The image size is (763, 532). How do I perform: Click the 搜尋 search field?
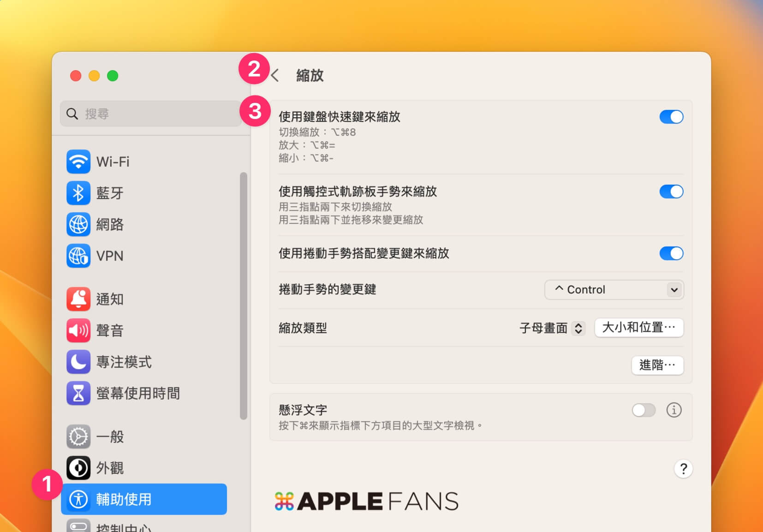point(151,114)
